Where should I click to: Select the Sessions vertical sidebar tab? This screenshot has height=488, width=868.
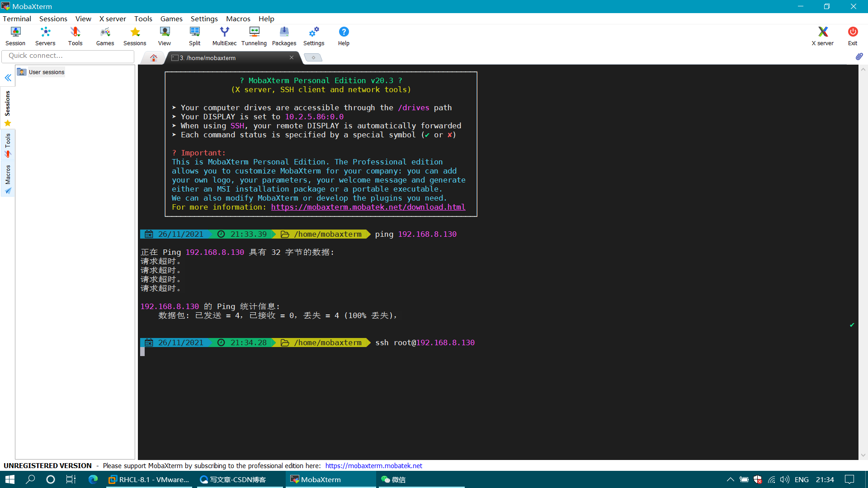pyautogui.click(x=8, y=108)
